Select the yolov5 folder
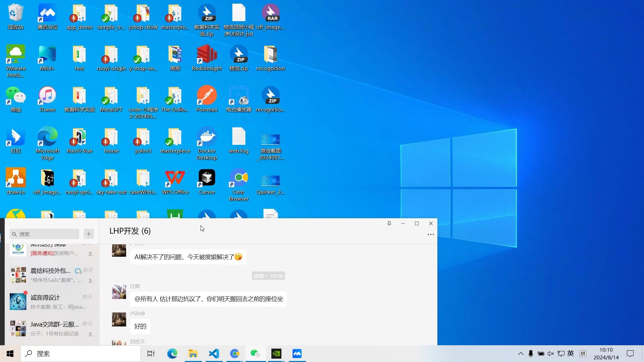644x362 pixels. (x=143, y=140)
